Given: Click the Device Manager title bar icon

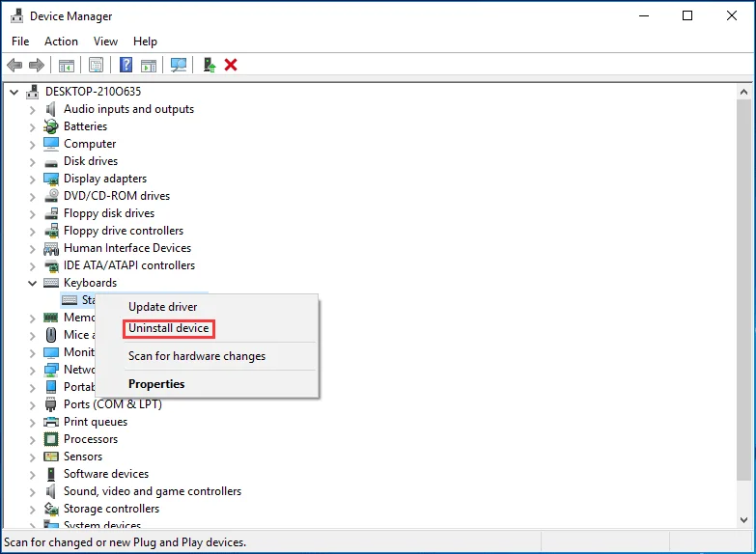Looking at the screenshot, I should click(16, 15).
